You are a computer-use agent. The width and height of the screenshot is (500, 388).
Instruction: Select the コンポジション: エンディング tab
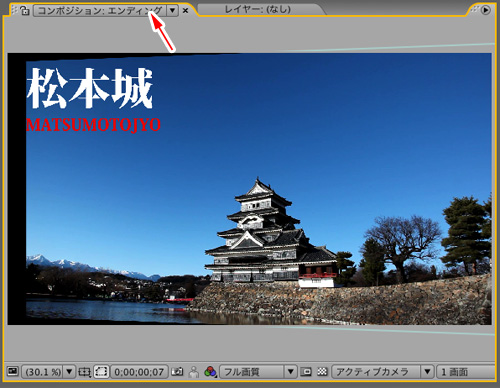100,10
